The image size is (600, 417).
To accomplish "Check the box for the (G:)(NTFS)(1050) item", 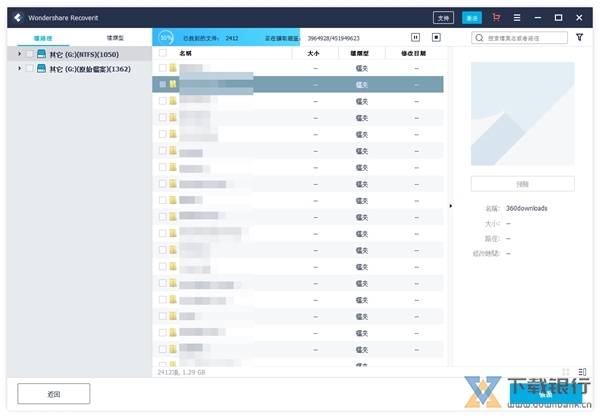I will [29, 54].
